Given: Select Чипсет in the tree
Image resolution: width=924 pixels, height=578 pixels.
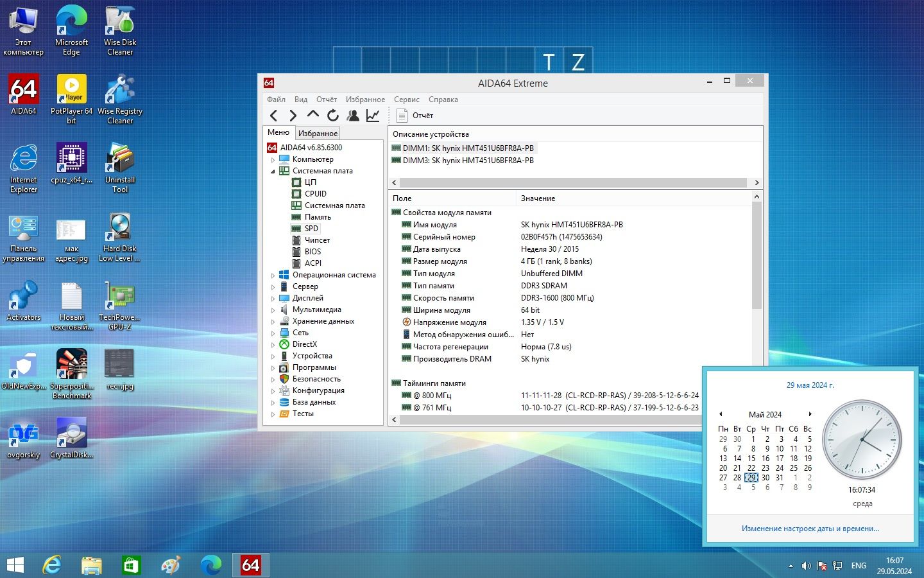Looking at the screenshot, I should (x=317, y=240).
